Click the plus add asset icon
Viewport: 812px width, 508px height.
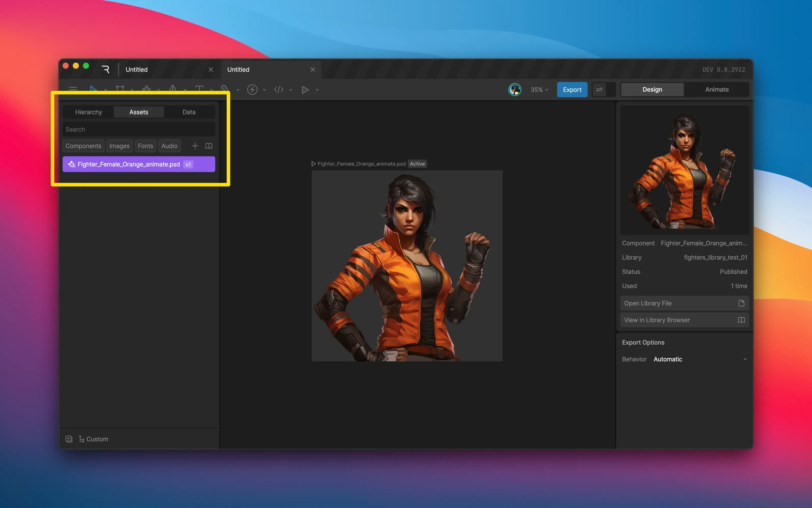click(x=195, y=146)
